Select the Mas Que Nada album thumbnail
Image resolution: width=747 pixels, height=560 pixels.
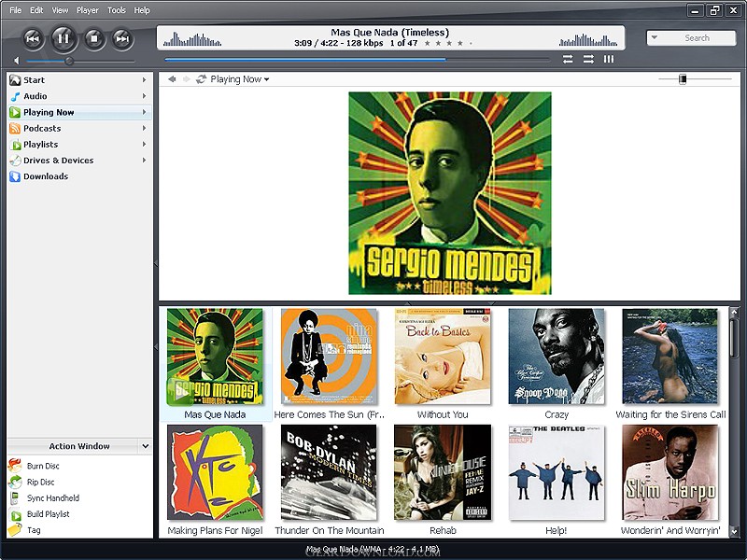[215, 357]
